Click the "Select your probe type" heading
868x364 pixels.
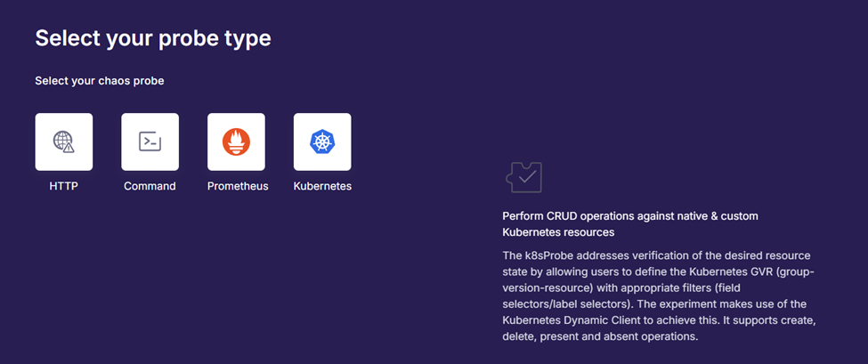tap(153, 38)
